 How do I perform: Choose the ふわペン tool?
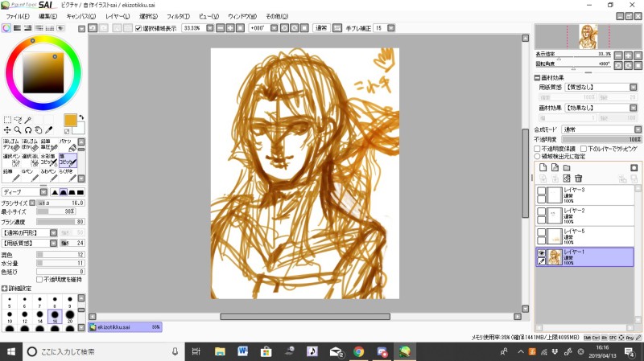(49, 175)
